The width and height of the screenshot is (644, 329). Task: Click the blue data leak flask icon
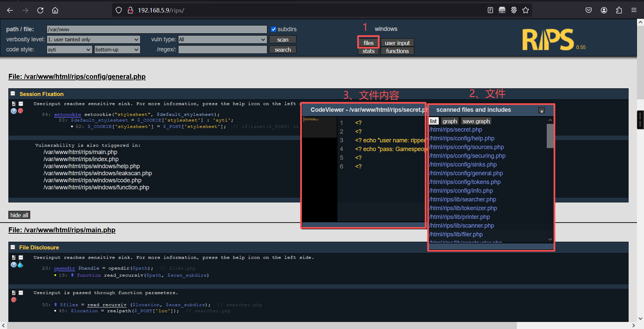[20, 265]
